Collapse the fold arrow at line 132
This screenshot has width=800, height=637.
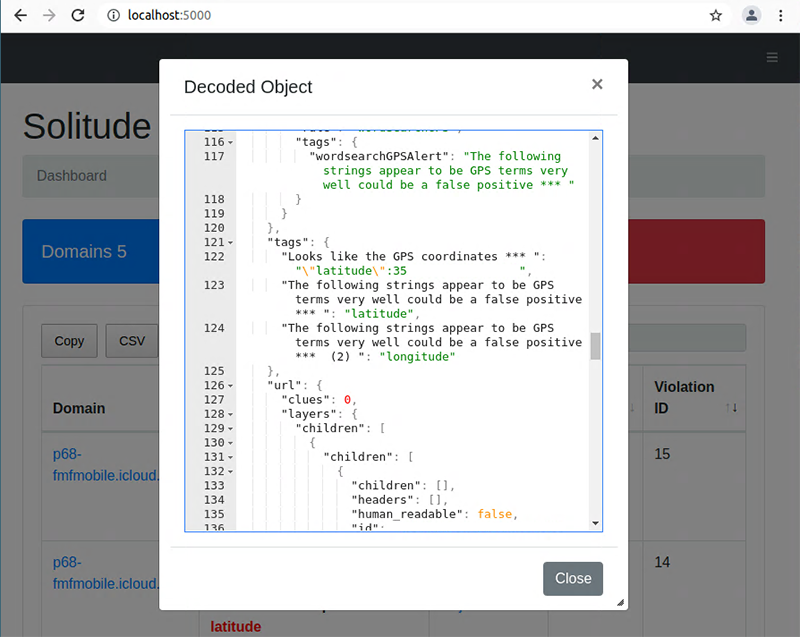tap(230, 471)
